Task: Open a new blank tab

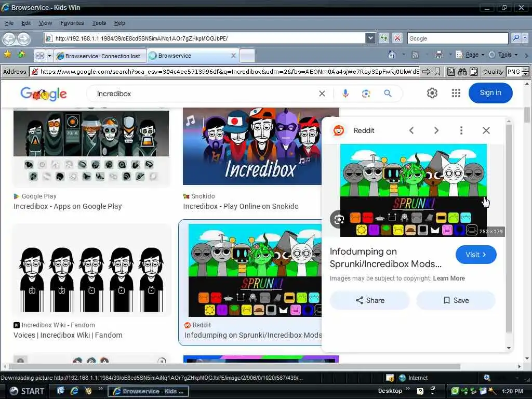Action: (x=247, y=56)
